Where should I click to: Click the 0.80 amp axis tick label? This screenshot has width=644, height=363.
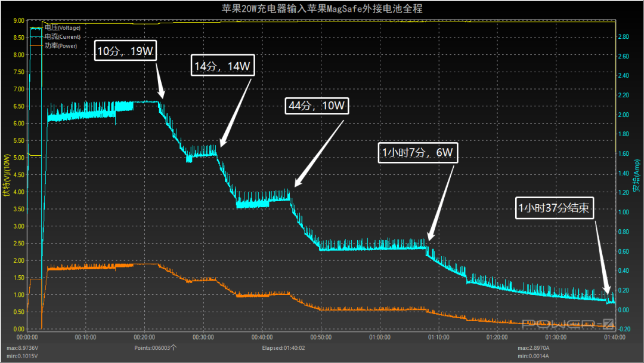(x=624, y=232)
